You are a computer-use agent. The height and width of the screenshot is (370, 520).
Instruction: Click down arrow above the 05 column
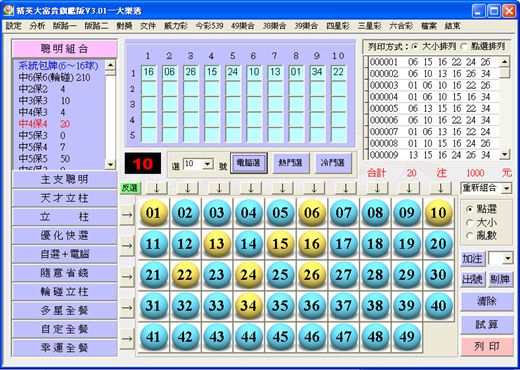(x=282, y=188)
